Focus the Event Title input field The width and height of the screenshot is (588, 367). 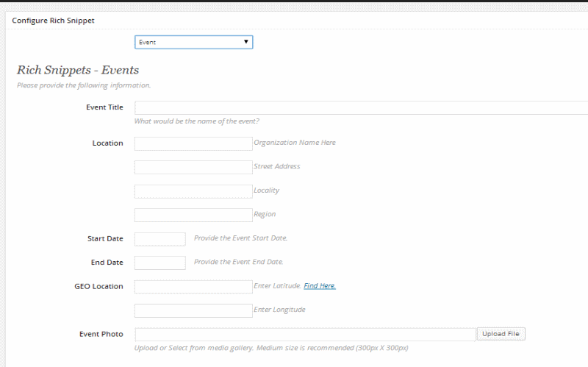coord(361,107)
